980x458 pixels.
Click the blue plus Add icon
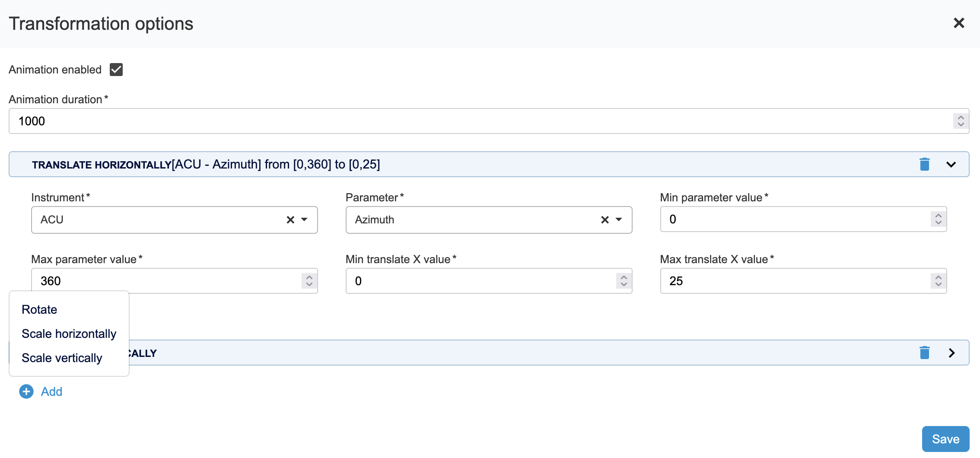(x=26, y=391)
